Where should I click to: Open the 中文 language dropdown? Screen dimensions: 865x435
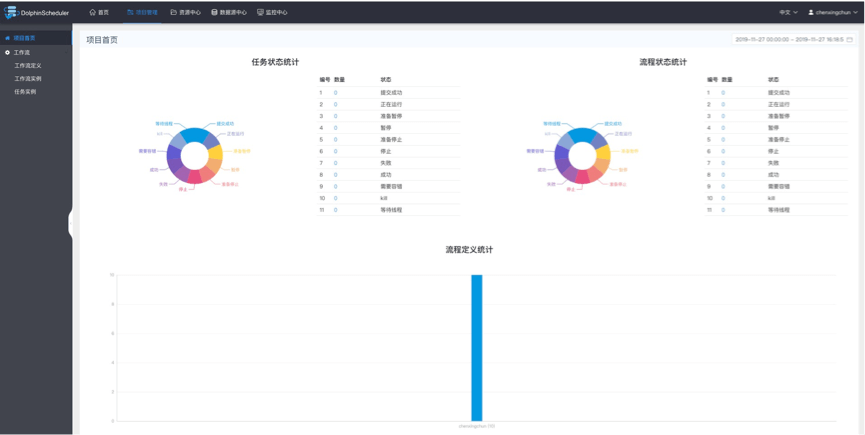(x=788, y=13)
